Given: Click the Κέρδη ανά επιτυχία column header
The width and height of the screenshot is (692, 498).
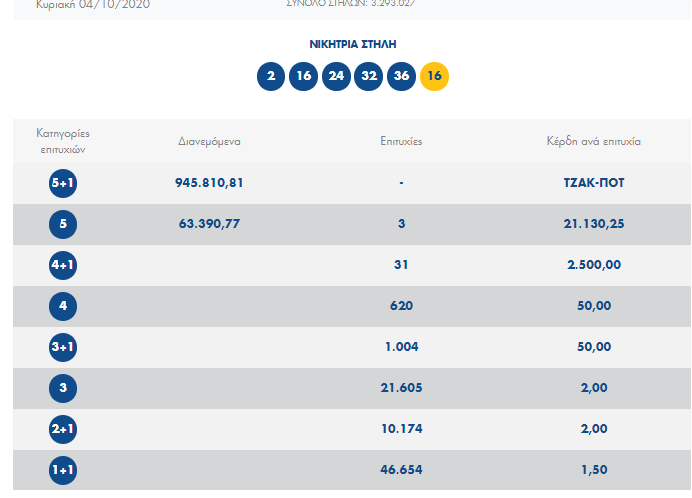Looking at the screenshot, I should point(594,141).
